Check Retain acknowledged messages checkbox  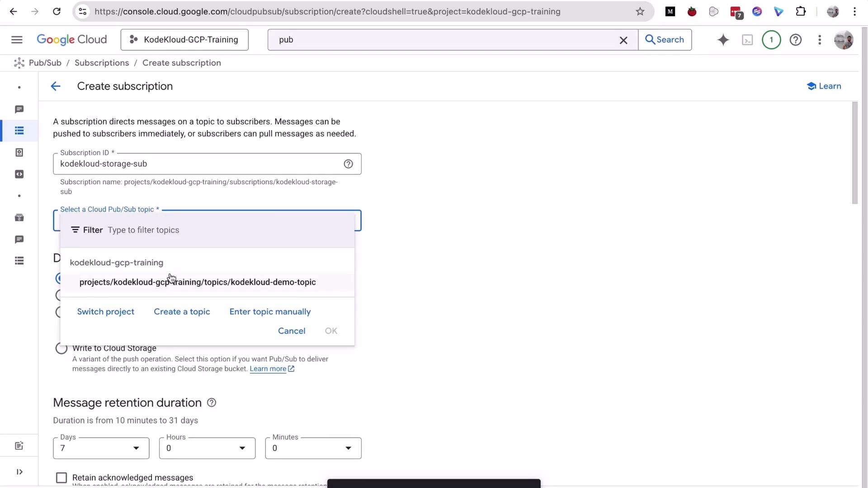point(61,478)
